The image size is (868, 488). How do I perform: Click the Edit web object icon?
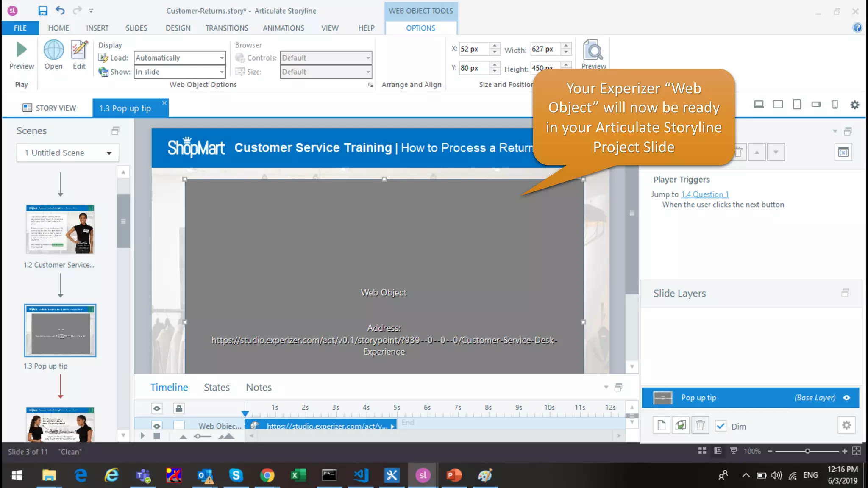[x=79, y=50]
